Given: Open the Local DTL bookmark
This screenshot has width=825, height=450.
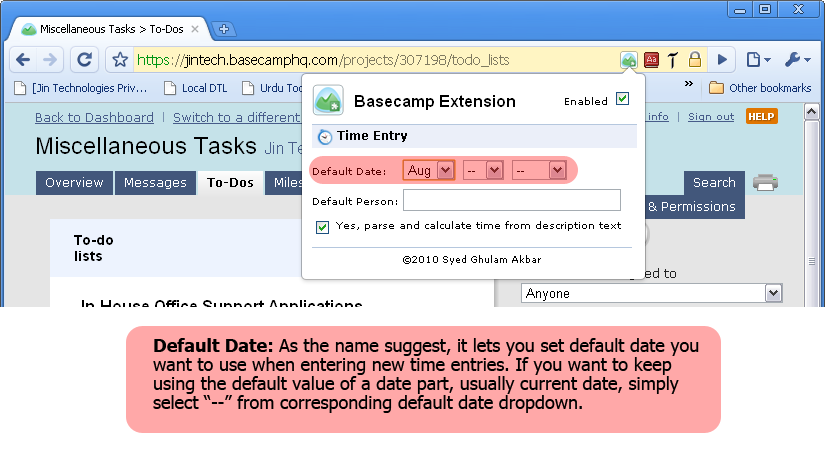Looking at the screenshot, I should tap(196, 88).
